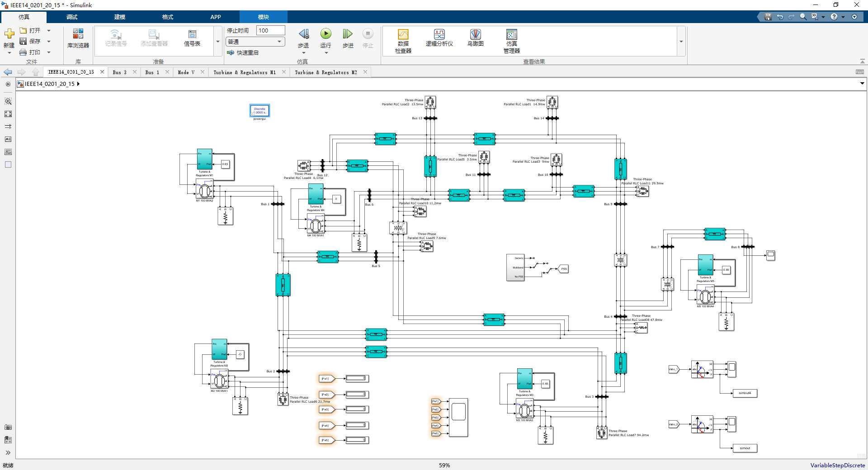The image size is (868, 470).
Task: Expand the Open (打开) dropdown arrow
Action: (x=49, y=31)
